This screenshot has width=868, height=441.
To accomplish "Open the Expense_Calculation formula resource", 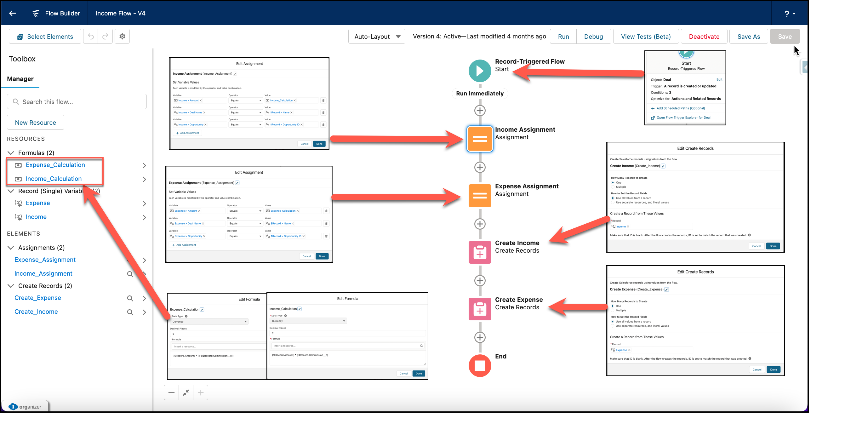I will click(55, 165).
